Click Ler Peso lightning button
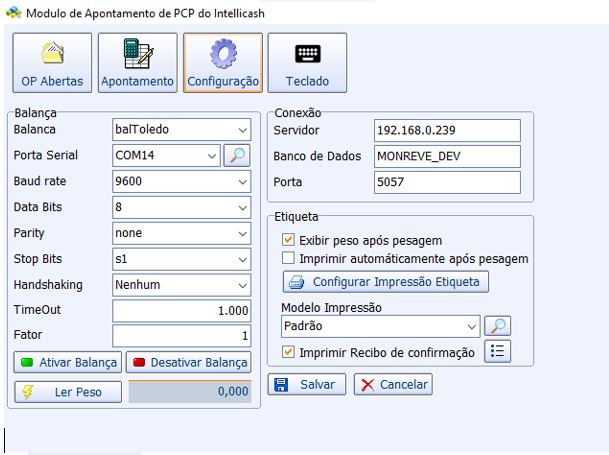Viewport: 609px width, 455px height. (68, 393)
